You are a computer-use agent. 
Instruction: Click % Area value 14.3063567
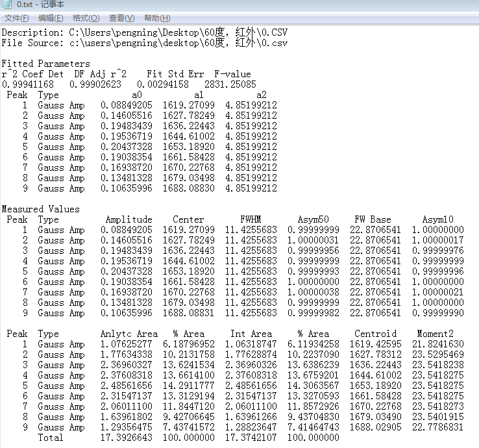click(x=313, y=386)
